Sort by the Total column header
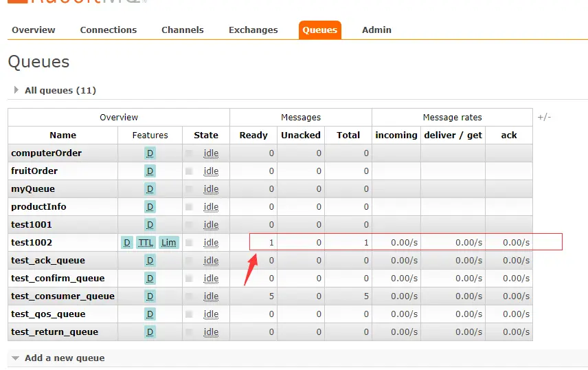Image resolution: width=588 pixels, height=370 pixels. (348, 135)
